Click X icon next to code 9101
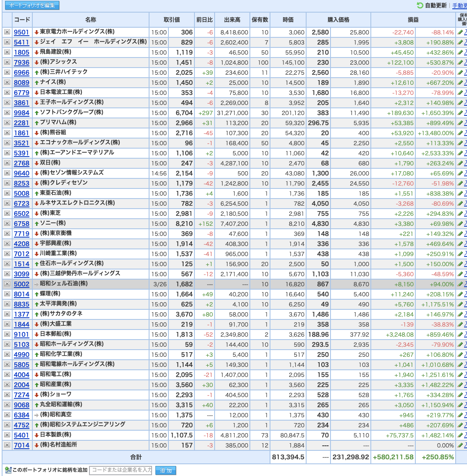Viewport: 467px width, 476px height. click(7, 334)
